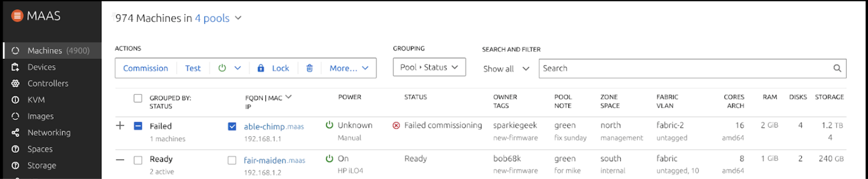Click into the Search field
The image size is (868, 179).
(692, 69)
